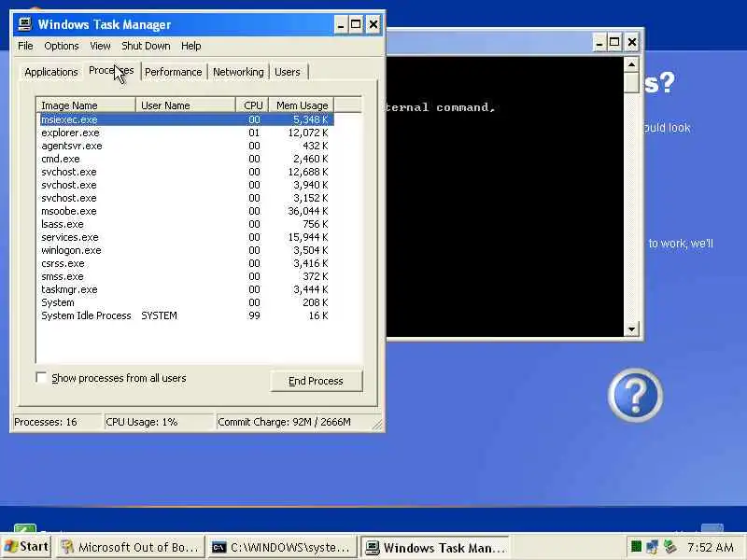Click the Task Manager resize grip corner

tap(377, 425)
